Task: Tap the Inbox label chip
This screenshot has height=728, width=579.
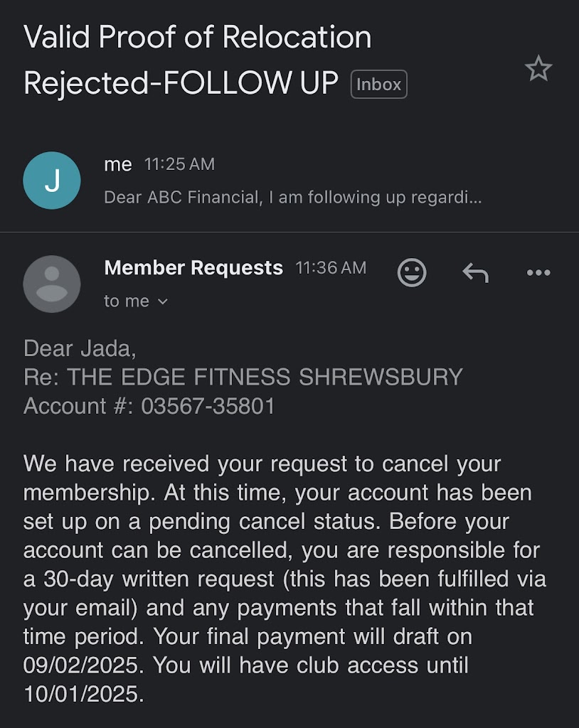Action: pyautogui.click(x=378, y=85)
